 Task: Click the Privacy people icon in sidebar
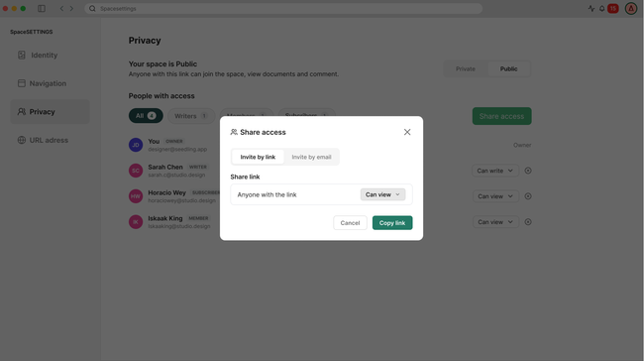pyautogui.click(x=22, y=112)
